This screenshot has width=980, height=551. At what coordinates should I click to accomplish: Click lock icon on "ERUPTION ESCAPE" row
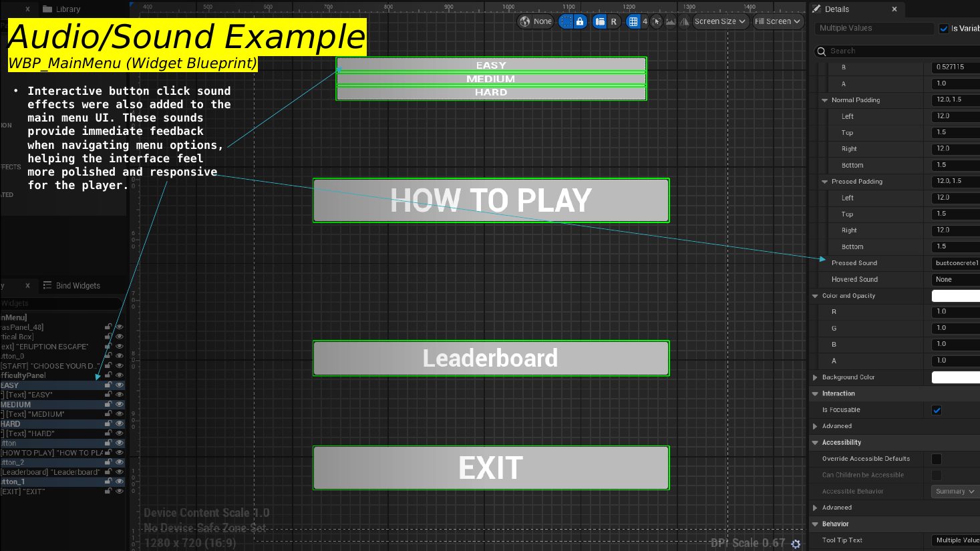[x=108, y=346]
